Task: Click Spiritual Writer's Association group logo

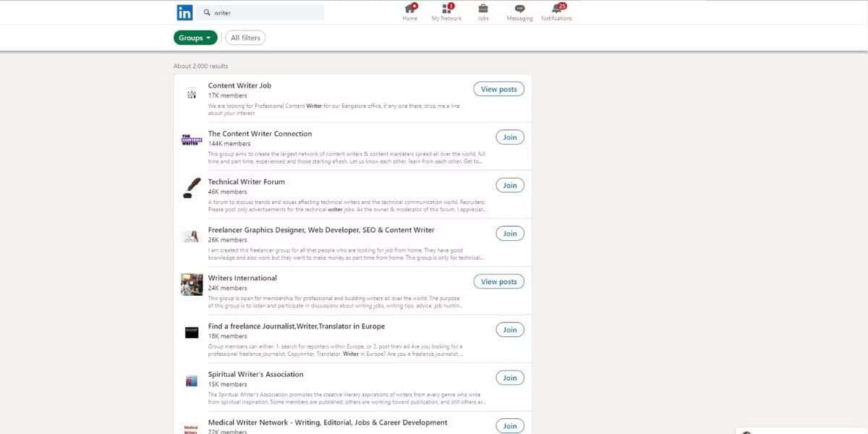Action: (191, 380)
